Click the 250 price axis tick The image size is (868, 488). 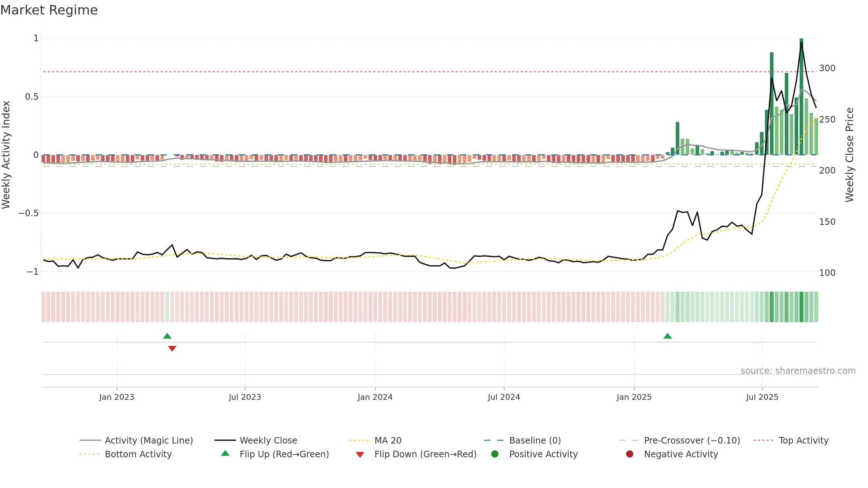pyautogui.click(x=827, y=119)
